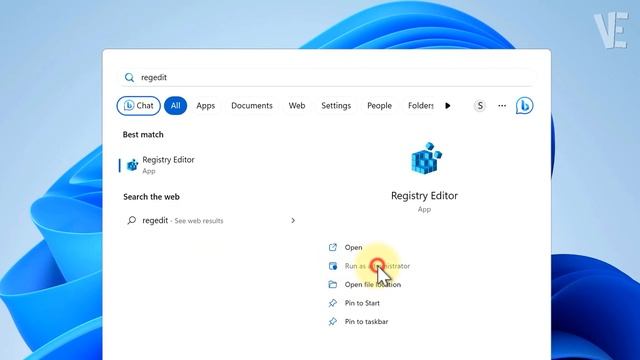Click the folder icon for Open file location
The width and height of the screenshot is (640, 360).
tap(333, 284)
